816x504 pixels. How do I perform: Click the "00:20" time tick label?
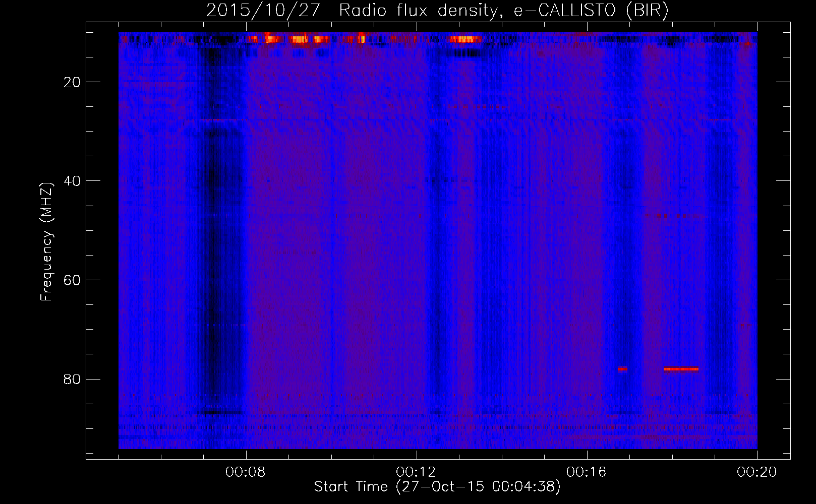pos(757,472)
